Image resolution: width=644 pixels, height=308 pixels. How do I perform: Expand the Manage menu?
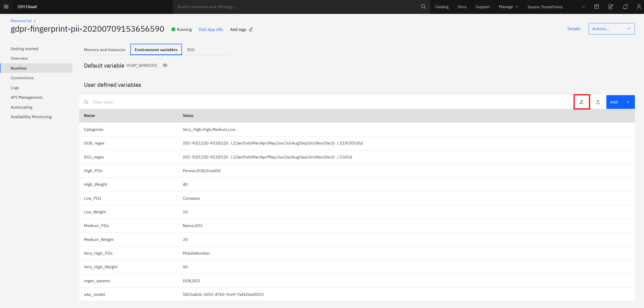[508, 7]
